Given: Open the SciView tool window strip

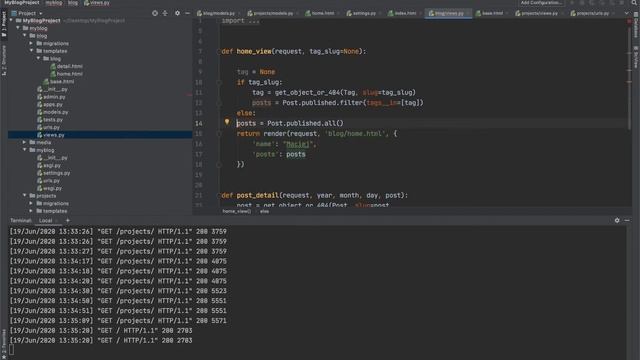Looking at the screenshot, I should 636,57.
